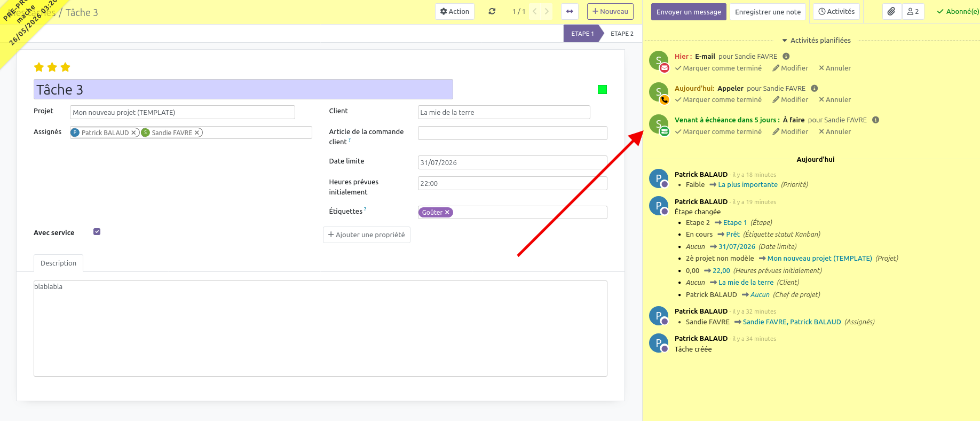The image size is (980, 421).
Task: Click 'La plus importante' priority value
Action: coord(748,185)
